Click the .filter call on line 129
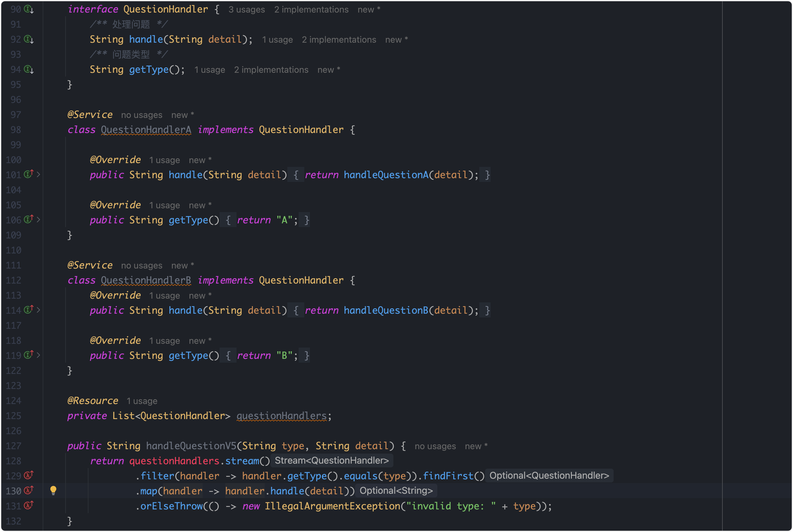 click(x=157, y=476)
